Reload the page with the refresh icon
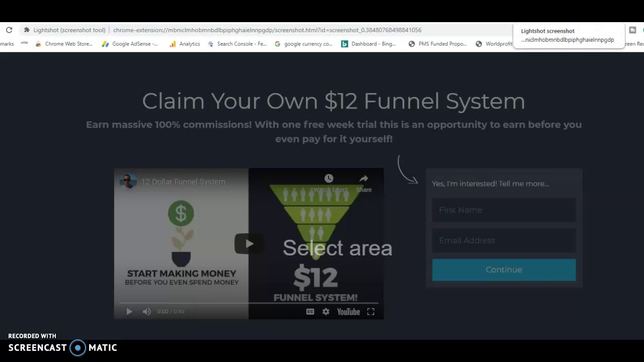The image size is (644, 362). tap(9, 30)
